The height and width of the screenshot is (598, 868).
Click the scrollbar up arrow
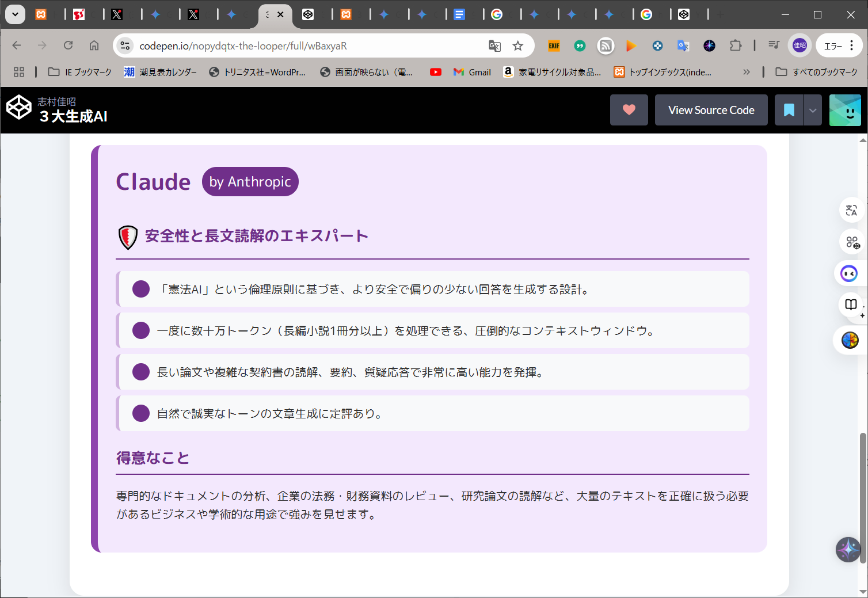(x=863, y=140)
